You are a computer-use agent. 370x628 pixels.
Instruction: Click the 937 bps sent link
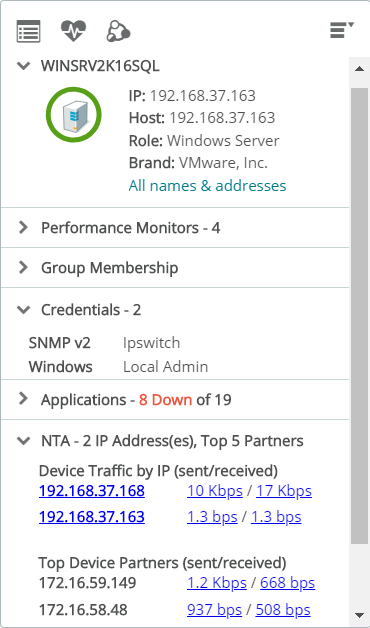[214, 610]
